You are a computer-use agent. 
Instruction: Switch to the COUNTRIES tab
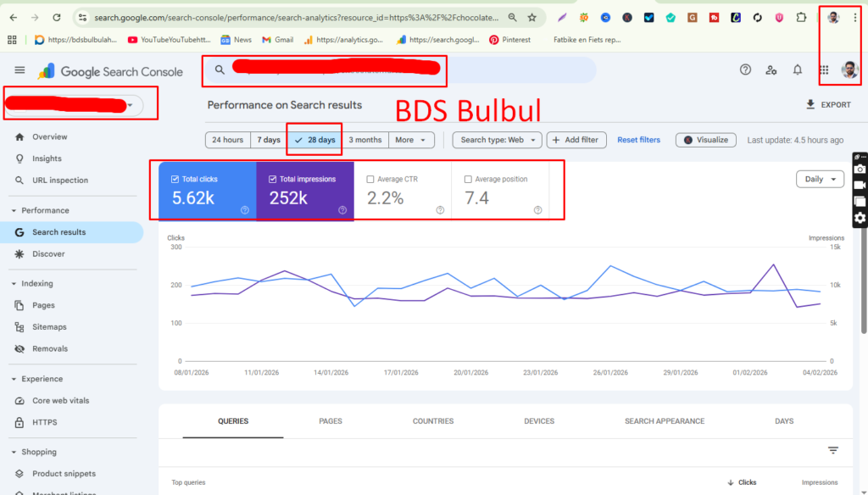(x=433, y=421)
